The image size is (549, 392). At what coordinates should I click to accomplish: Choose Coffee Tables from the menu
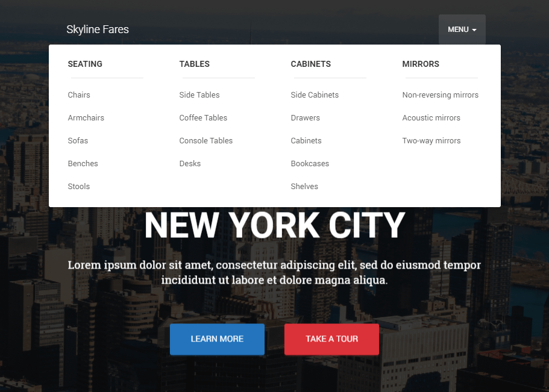click(203, 118)
